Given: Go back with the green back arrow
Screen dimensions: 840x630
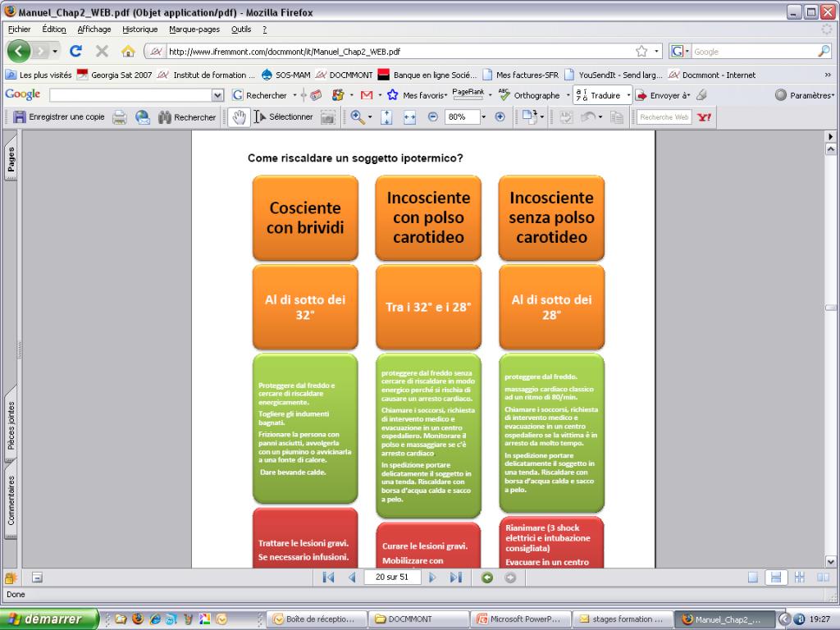Looking at the screenshot, I should tap(19, 52).
